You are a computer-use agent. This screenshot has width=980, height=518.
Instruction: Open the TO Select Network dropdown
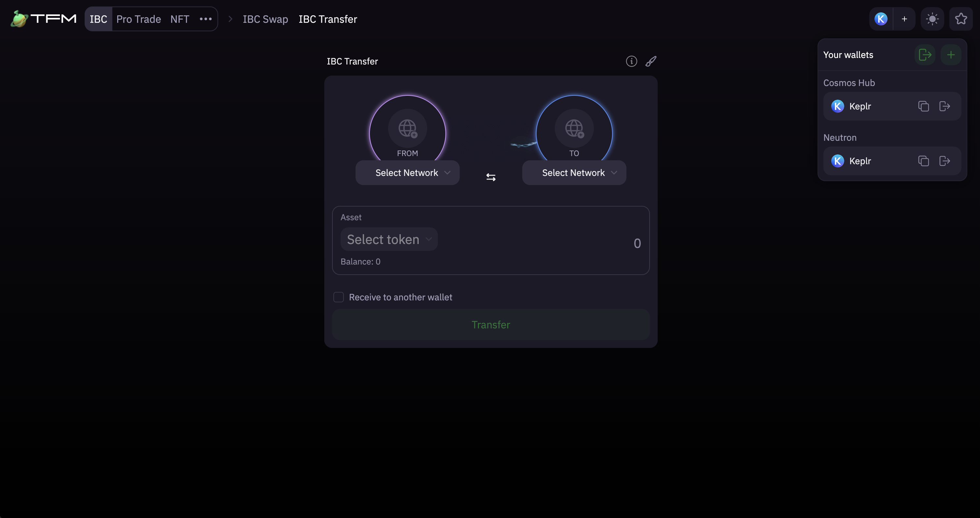[x=574, y=173]
